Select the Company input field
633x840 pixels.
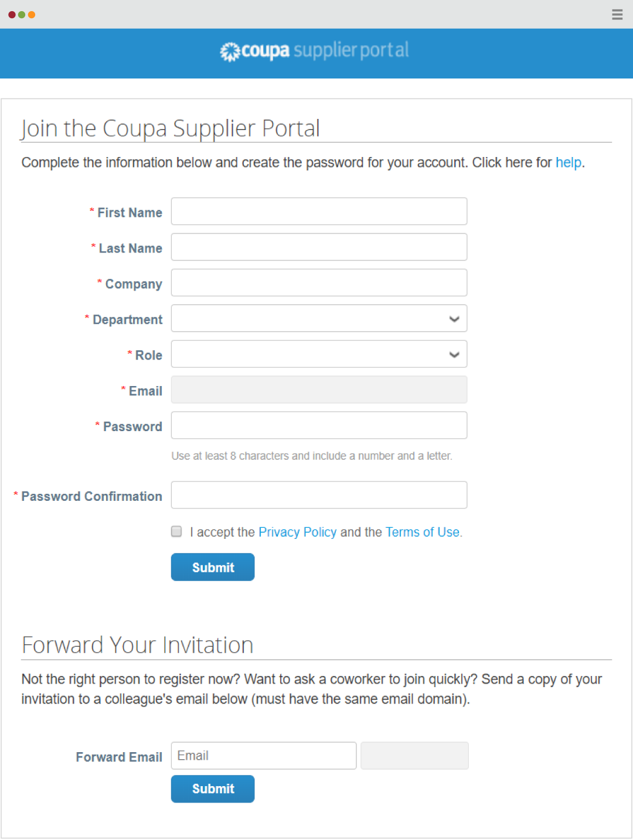coord(318,282)
